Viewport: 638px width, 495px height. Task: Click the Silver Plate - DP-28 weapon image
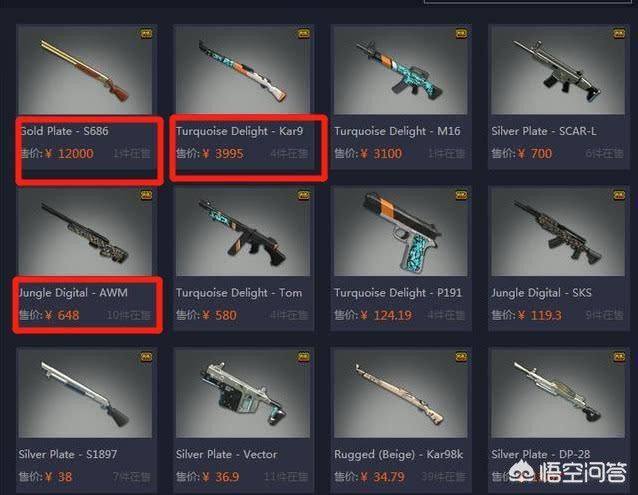(x=557, y=394)
